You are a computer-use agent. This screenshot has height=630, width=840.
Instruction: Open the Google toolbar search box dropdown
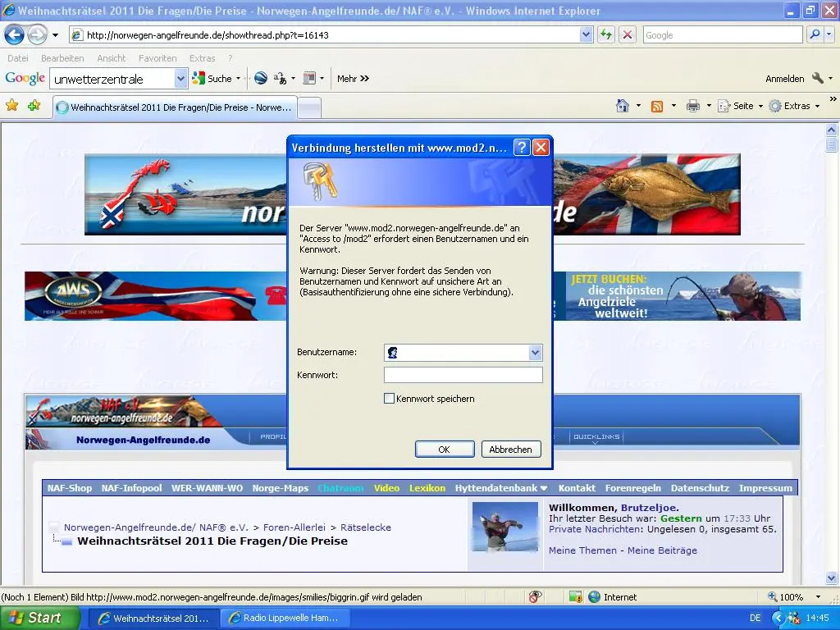point(180,79)
